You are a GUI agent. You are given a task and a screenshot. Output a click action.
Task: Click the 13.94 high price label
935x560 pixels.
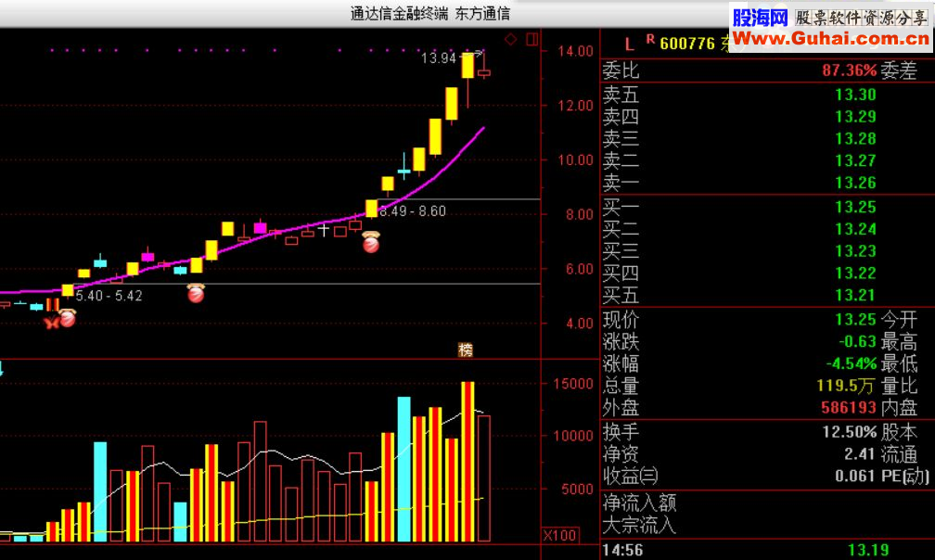pyautogui.click(x=438, y=57)
